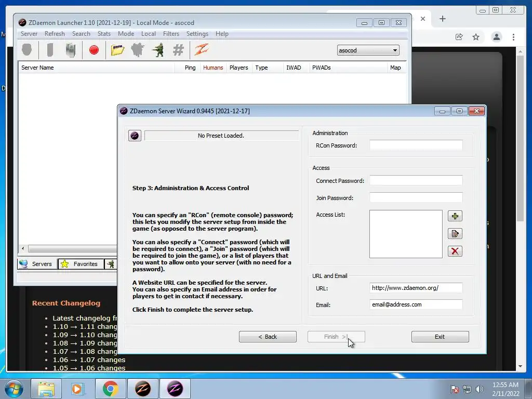Image resolution: width=532 pixels, height=399 pixels.
Task: Click the orange ZDaemon Z logo icon
Action: point(201,50)
